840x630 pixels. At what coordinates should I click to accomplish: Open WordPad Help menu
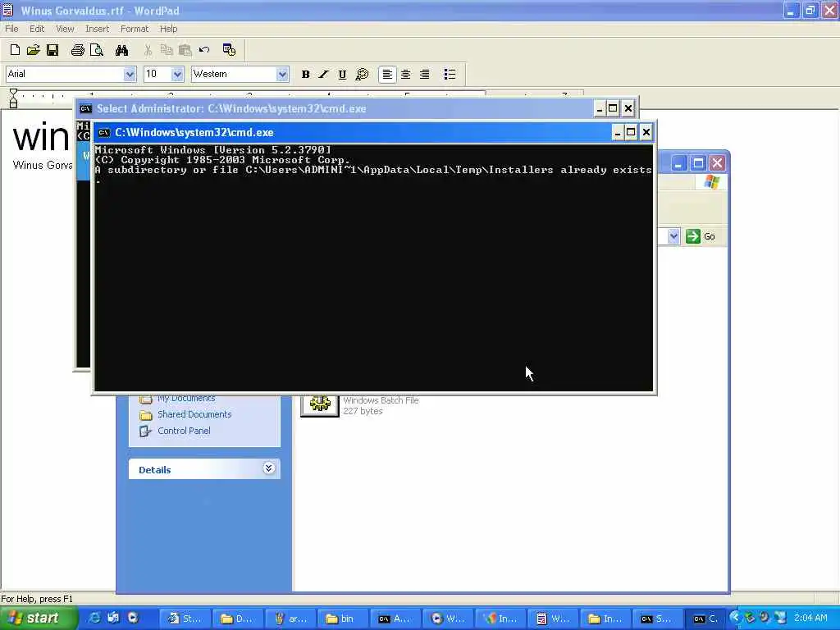[168, 29]
